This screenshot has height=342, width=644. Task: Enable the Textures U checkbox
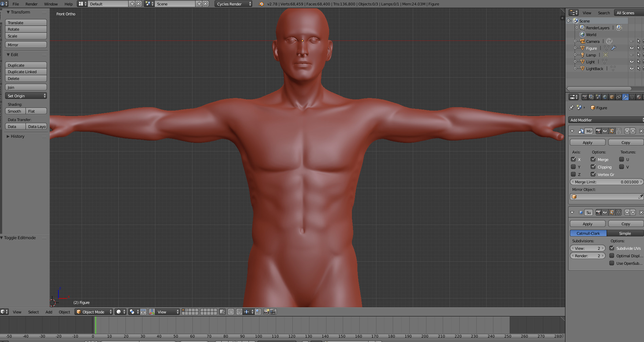point(622,159)
